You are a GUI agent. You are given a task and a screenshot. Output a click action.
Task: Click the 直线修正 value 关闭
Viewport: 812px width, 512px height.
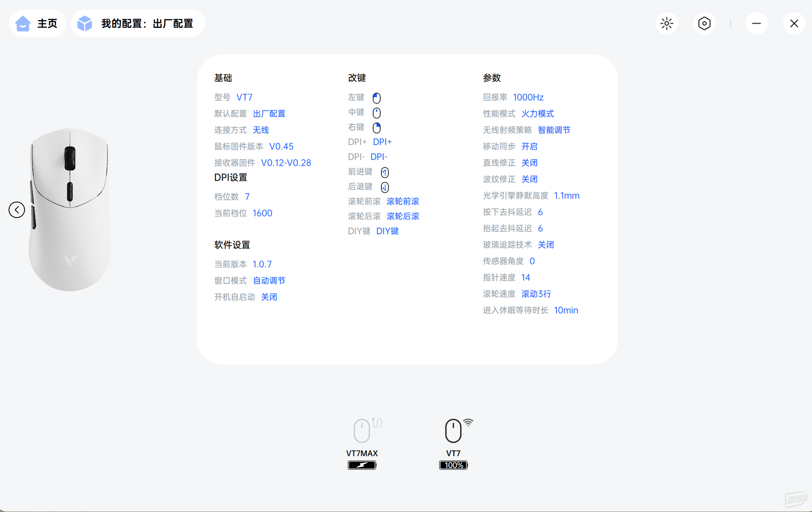pos(529,163)
